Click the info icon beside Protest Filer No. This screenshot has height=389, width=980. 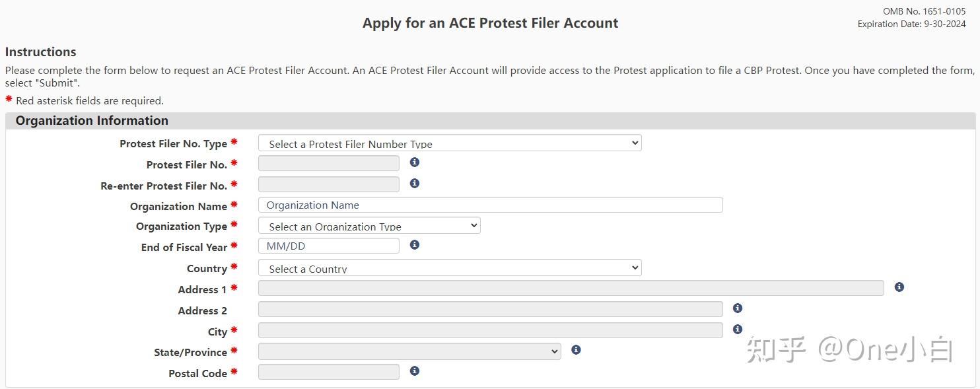coord(414,161)
